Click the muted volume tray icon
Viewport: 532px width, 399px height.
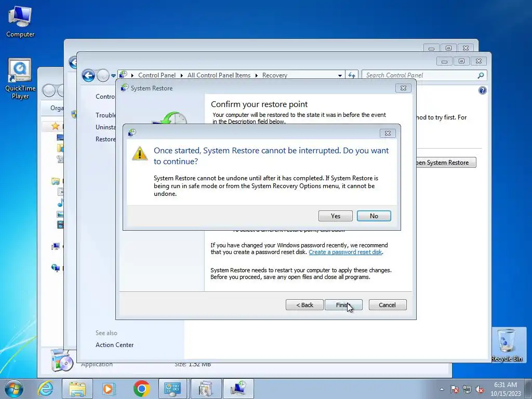pyautogui.click(x=480, y=389)
